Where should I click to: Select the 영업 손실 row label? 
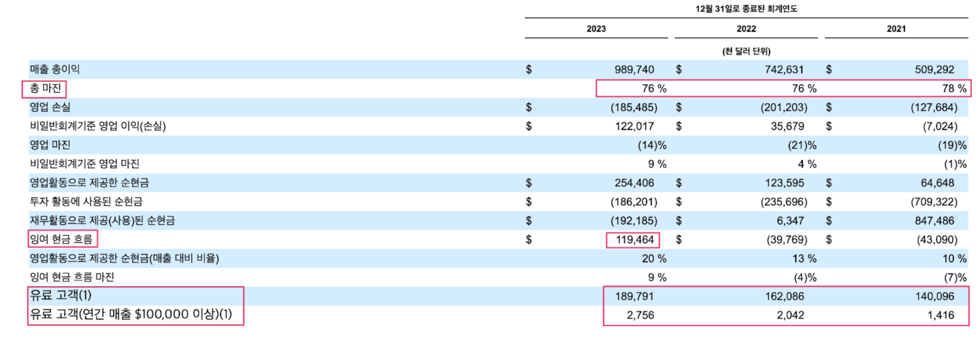tap(50, 107)
